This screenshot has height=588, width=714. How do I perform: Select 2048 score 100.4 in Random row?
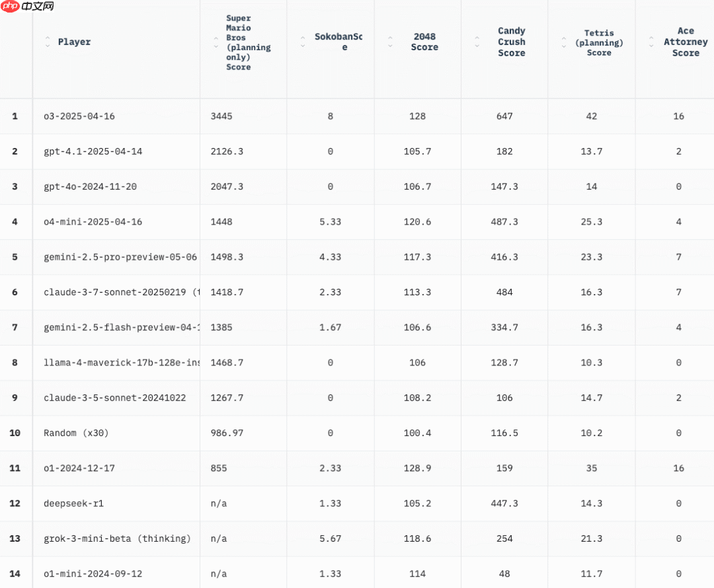417,433
